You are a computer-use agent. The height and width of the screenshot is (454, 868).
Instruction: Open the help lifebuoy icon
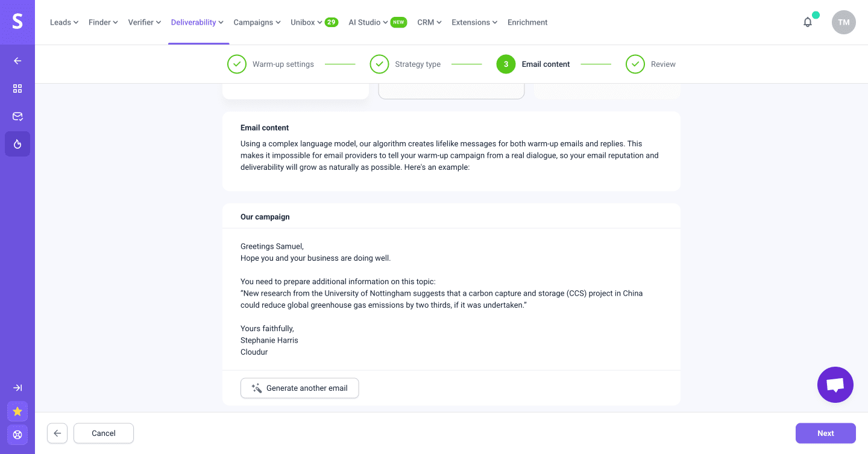pyautogui.click(x=17, y=434)
